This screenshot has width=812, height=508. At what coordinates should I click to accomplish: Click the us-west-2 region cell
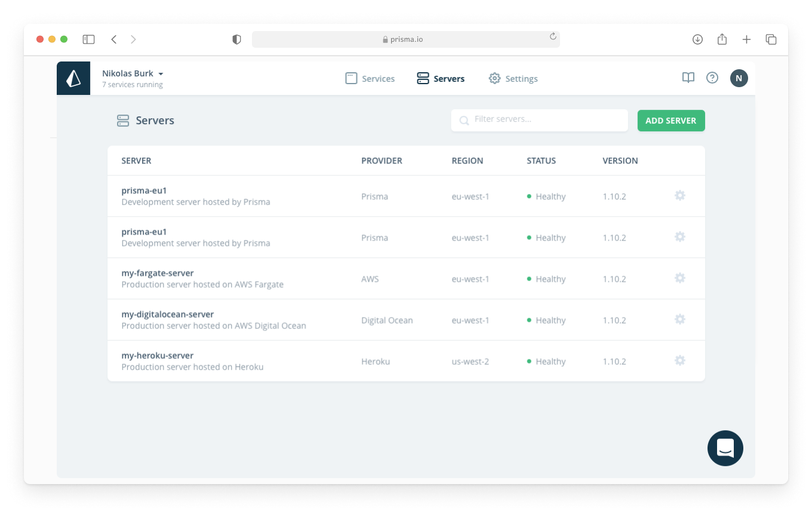(470, 361)
